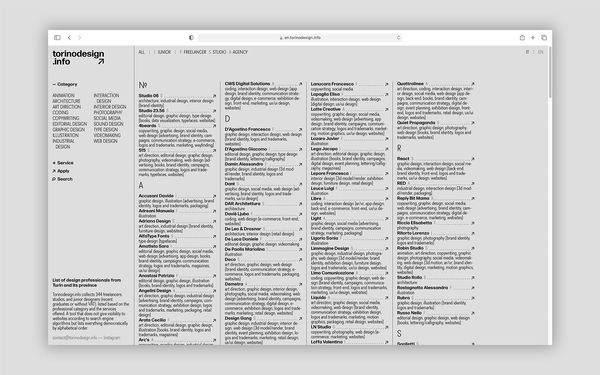Click the page's vertical scrollbar
The height and width of the screenshot is (375, 600).
coord(550,73)
